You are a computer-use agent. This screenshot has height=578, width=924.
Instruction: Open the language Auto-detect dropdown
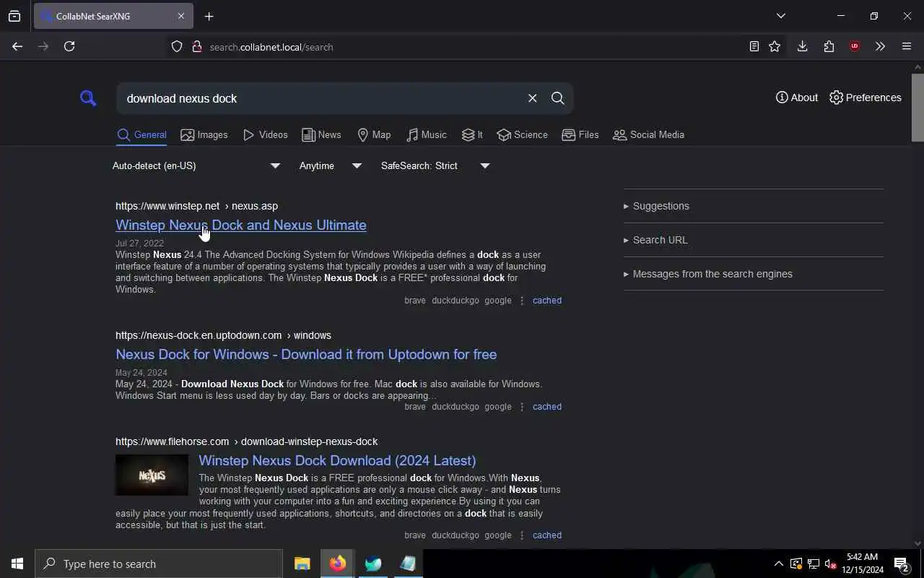[x=196, y=166]
